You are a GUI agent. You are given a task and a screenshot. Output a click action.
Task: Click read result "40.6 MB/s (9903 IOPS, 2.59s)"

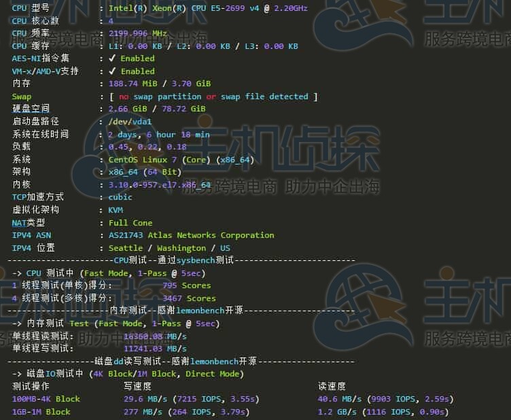[x=385, y=399]
